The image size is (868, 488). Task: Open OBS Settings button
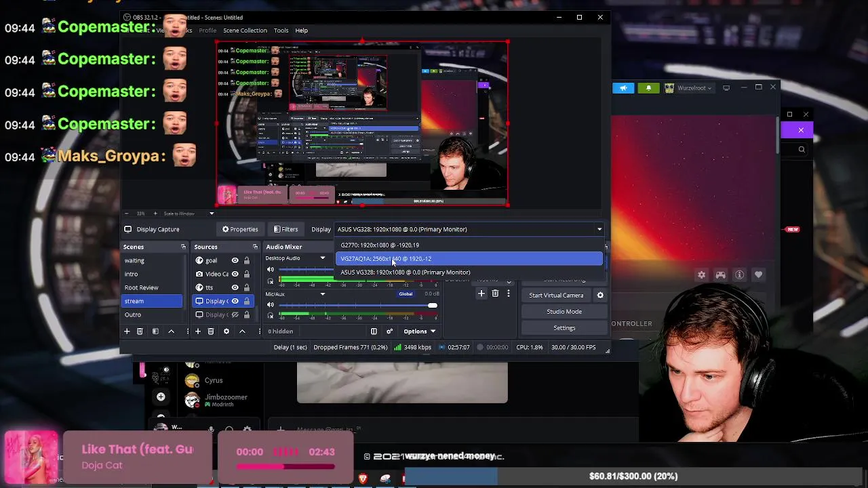click(x=564, y=328)
